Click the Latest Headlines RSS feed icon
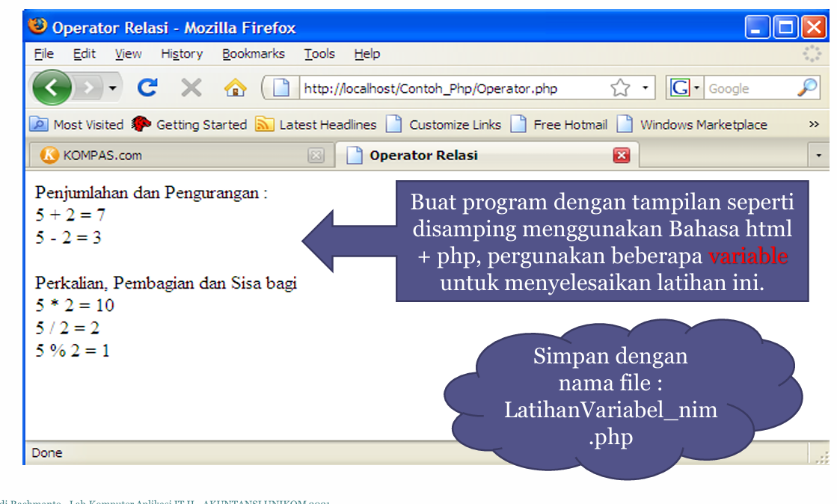 [x=264, y=124]
